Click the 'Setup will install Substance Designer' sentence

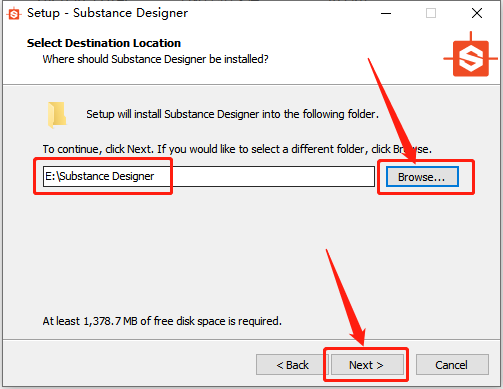(x=232, y=114)
